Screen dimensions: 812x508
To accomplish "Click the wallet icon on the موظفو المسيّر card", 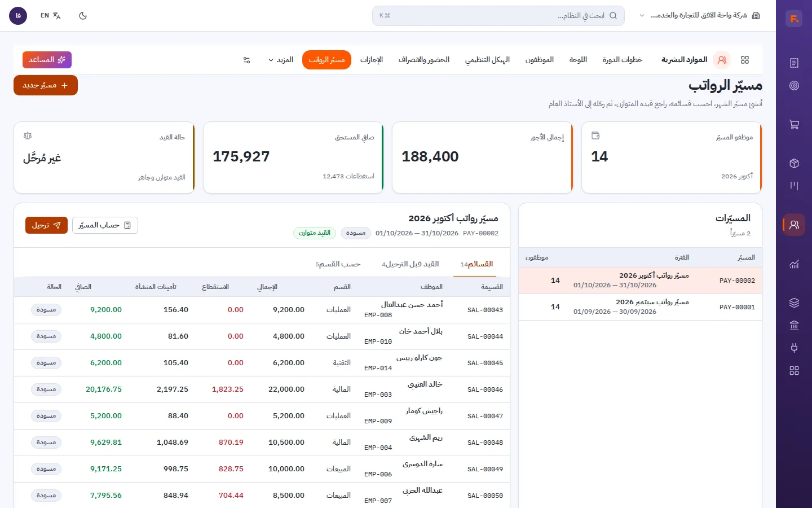I will point(595,135).
